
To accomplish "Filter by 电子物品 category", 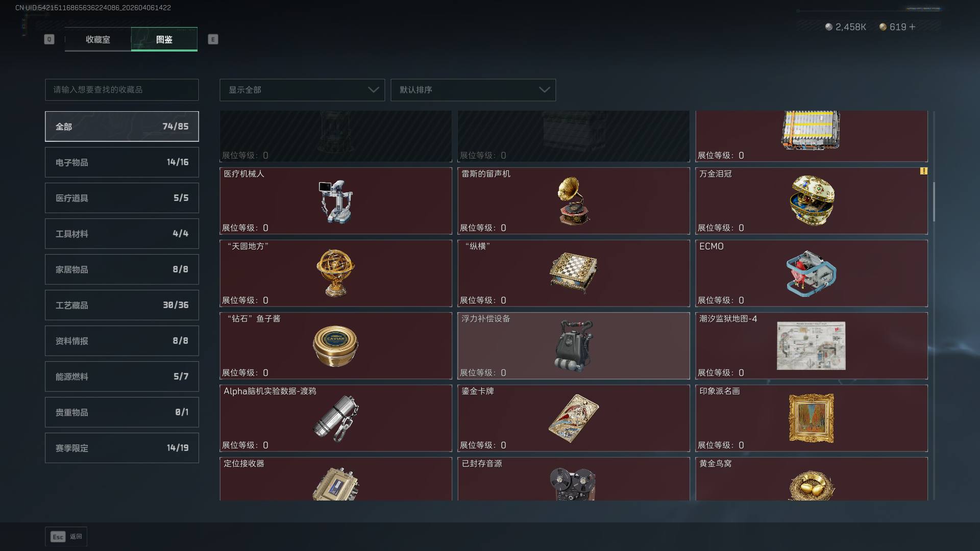I will pos(122,162).
